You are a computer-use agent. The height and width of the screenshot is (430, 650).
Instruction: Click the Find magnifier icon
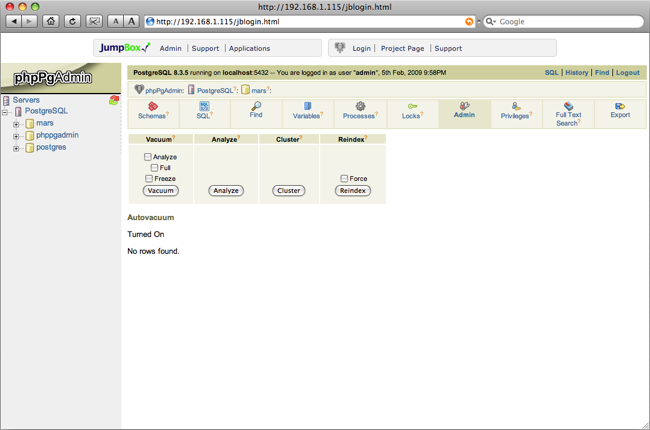tap(256, 106)
